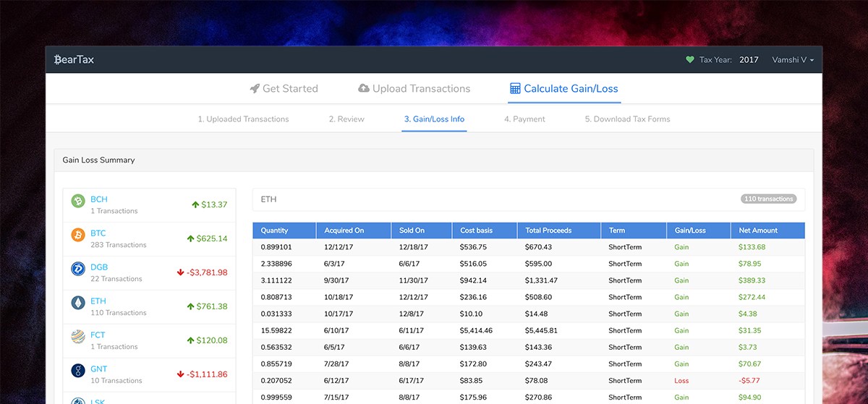Go to step 2 Review
Viewport: 868px width, 404px height.
[346, 119]
